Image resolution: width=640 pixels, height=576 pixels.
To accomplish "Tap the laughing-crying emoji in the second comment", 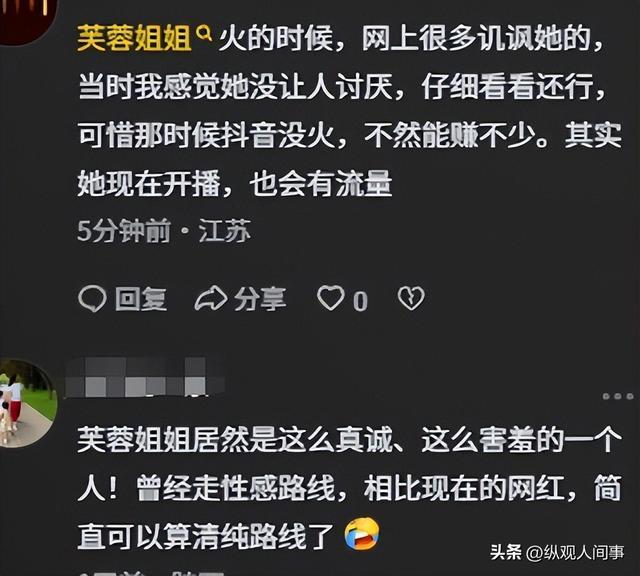I will click(362, 534).
